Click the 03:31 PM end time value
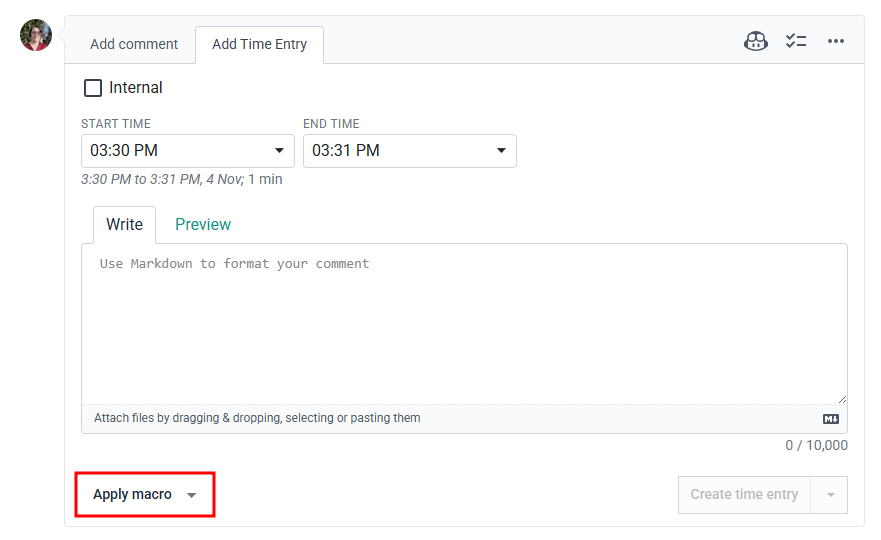The image size is (881, 540). coord(346,151)
